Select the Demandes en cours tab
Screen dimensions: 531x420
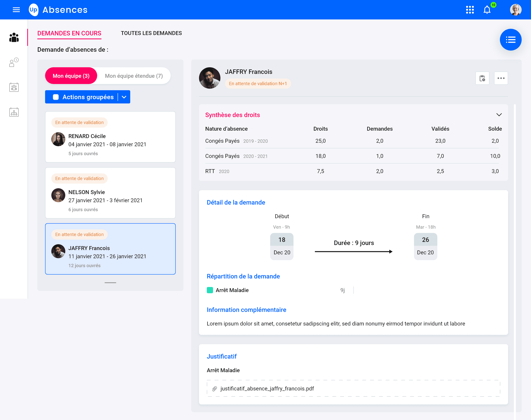point(69,33)
